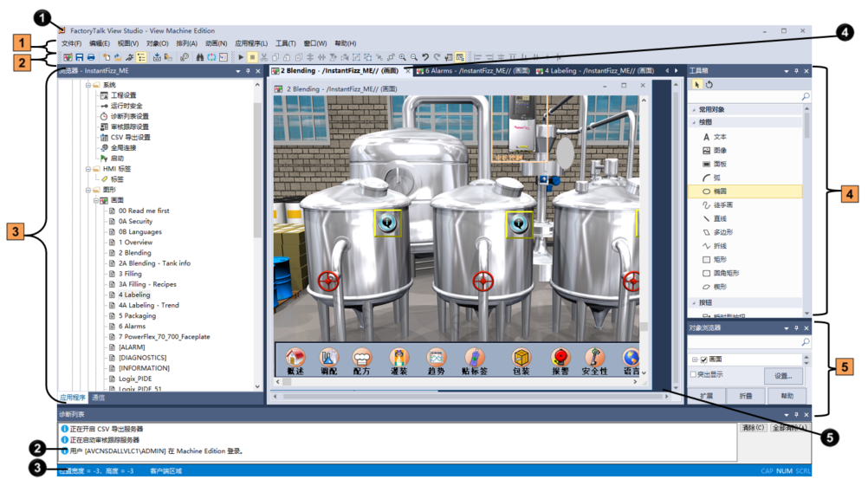Image resolution: width=868 pixels, height=486 pixels.
Task: Click the 报警 alarm bell icon in display
Action: pyautogui.click(x=560, y=356)
